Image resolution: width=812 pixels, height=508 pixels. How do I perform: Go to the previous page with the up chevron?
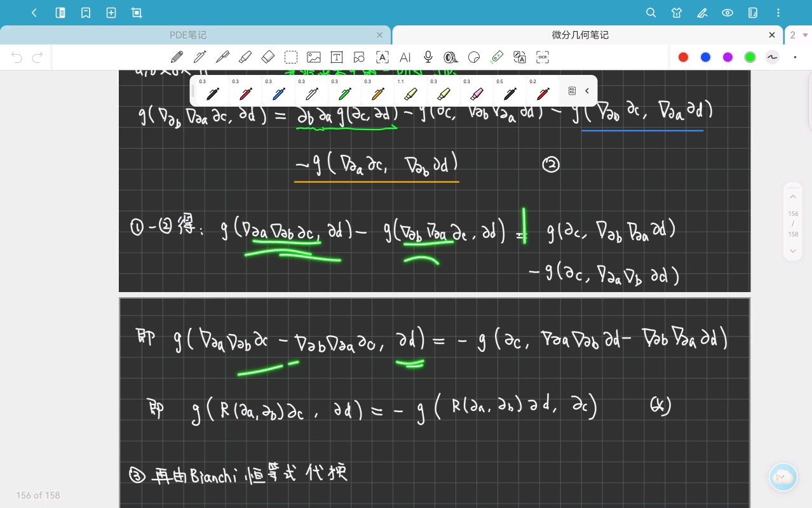pos(793,197)
